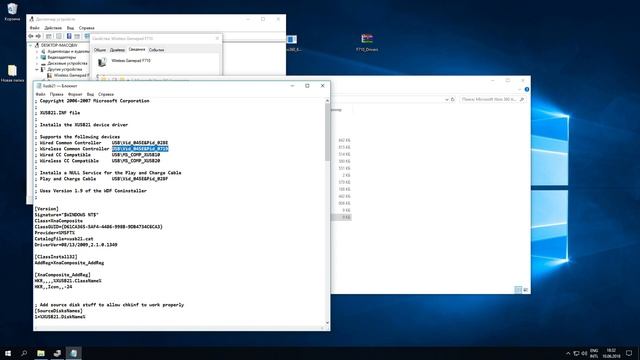Click the [SourceDisksNames] line in Notepad
Image resolution: width=640 pixels, height=360 pixels.
(x=58, y=311)
